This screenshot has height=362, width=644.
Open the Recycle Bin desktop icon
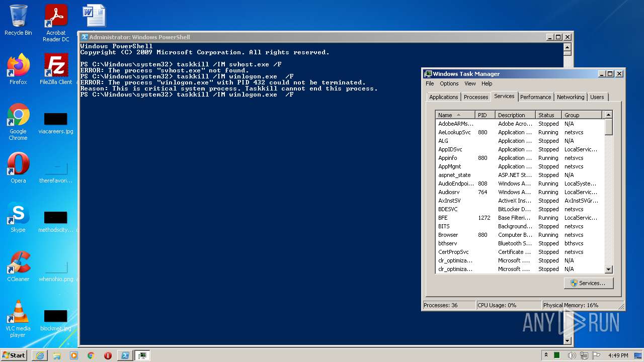point(18,20)
